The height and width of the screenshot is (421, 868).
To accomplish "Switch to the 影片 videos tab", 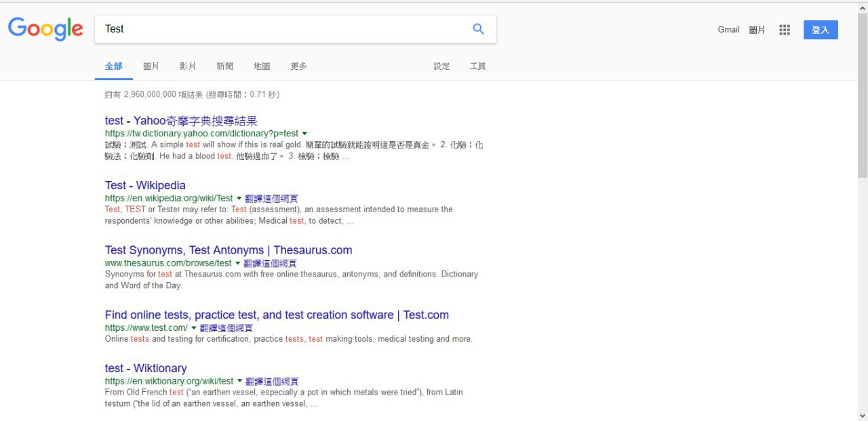I will [x=188, y=66].
